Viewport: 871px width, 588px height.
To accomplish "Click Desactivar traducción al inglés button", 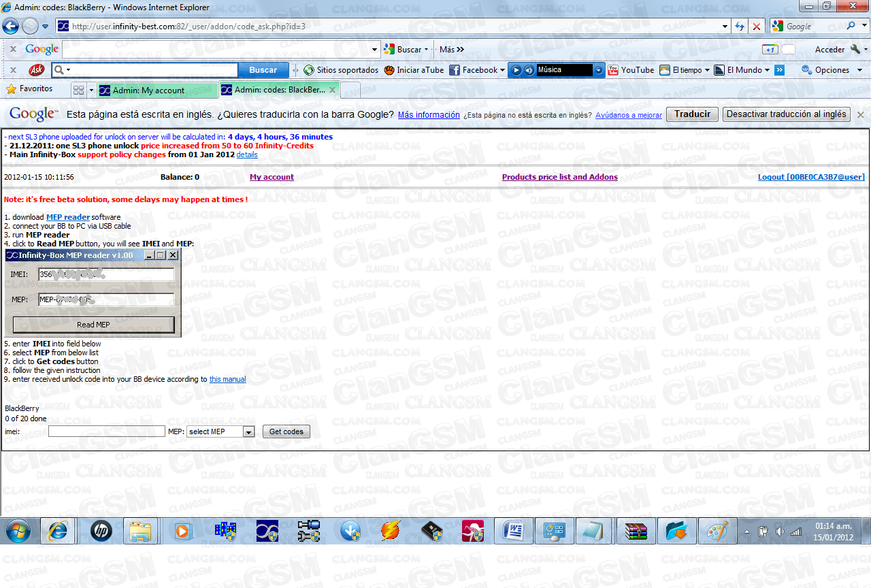I will (786, 114).
